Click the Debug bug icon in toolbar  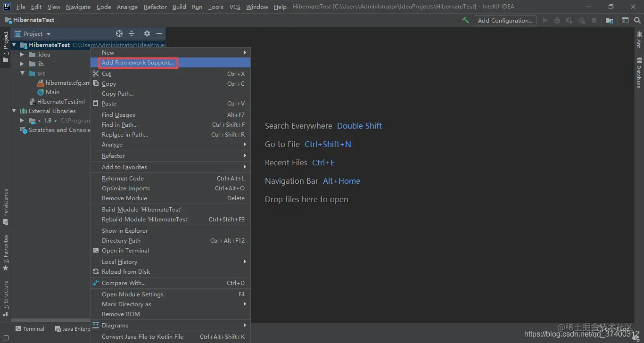click(x=557, y=20)
